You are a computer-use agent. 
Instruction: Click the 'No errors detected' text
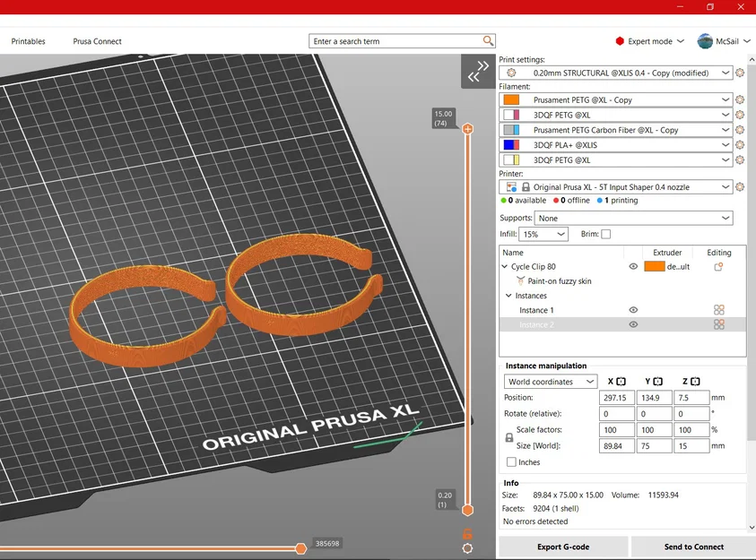pyautogui.click(x=535, y=521)
